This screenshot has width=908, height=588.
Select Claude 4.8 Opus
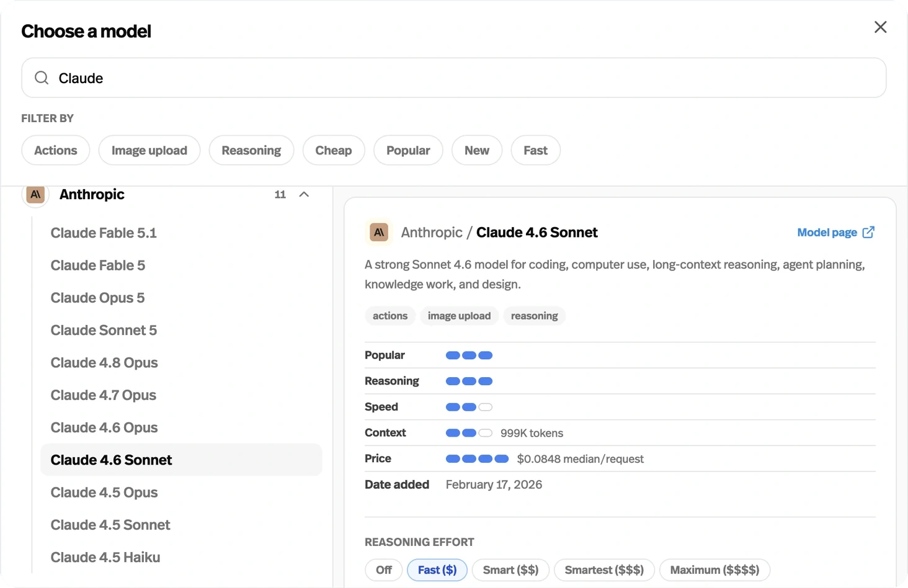coord(181,363)
